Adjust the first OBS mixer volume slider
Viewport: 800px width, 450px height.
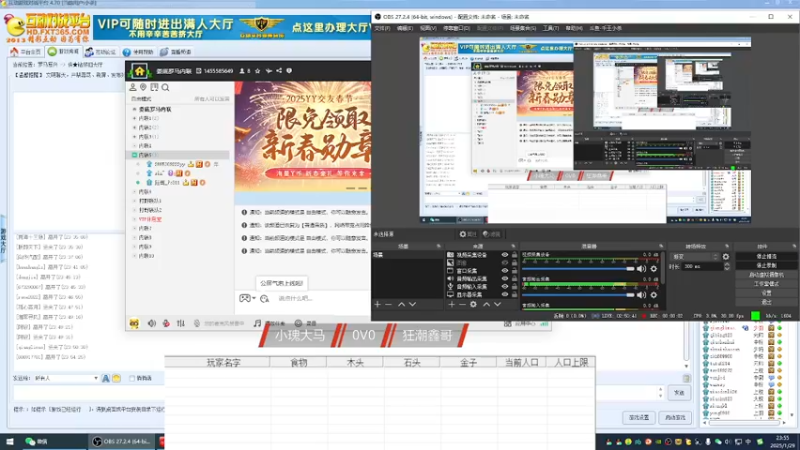[578, 269]
